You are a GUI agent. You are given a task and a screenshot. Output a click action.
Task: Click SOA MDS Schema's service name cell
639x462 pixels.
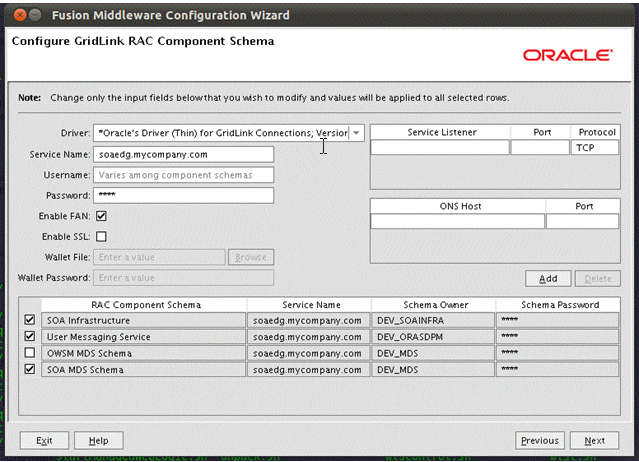click(x=308, y=370)
